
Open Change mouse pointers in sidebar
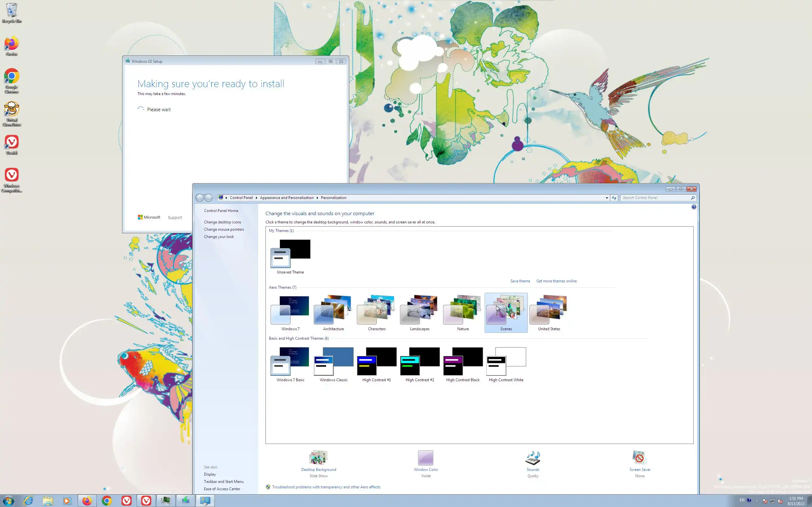(224, 229)
